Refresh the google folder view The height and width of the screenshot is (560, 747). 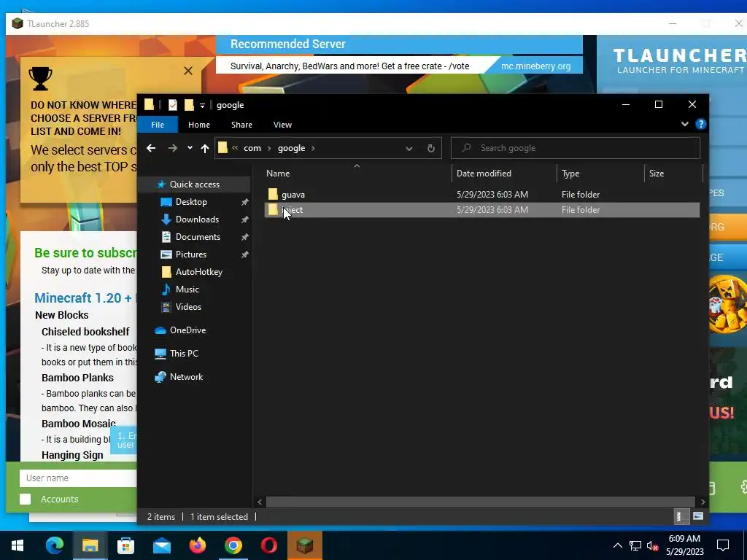[x=430, y=148]
